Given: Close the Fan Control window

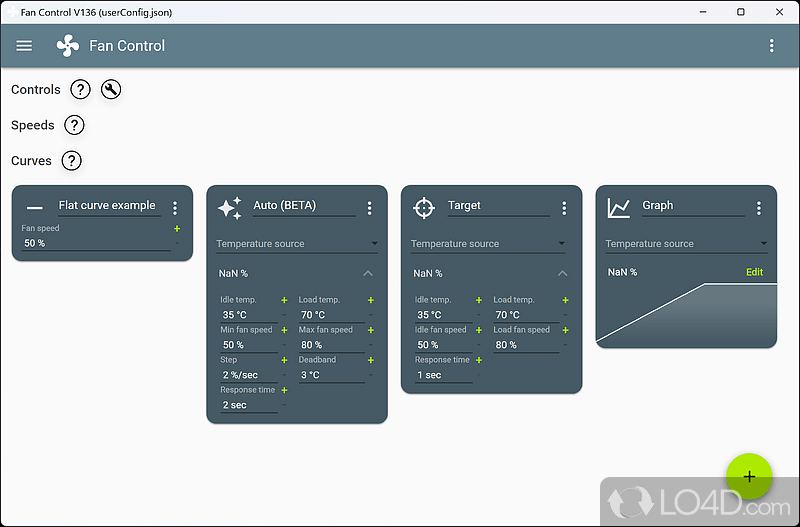Looking at the screenshot, I should pyautogui.click(x=780, y=12).
